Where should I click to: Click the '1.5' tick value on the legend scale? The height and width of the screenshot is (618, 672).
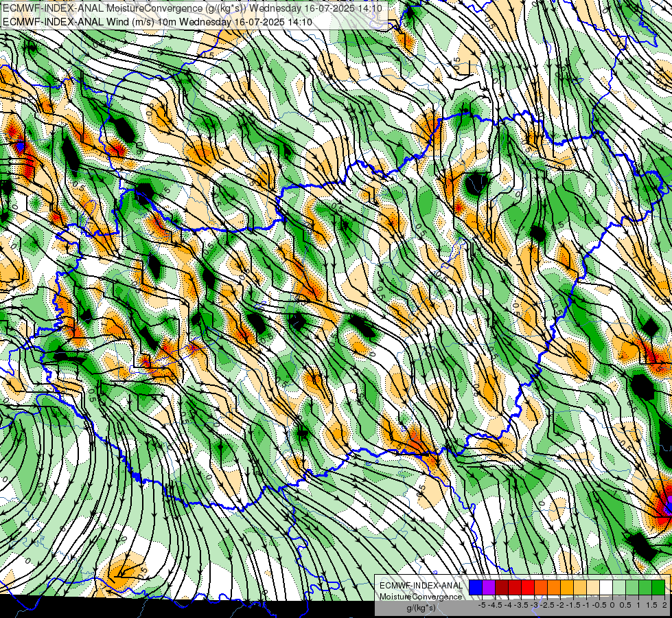pos(651,605)
